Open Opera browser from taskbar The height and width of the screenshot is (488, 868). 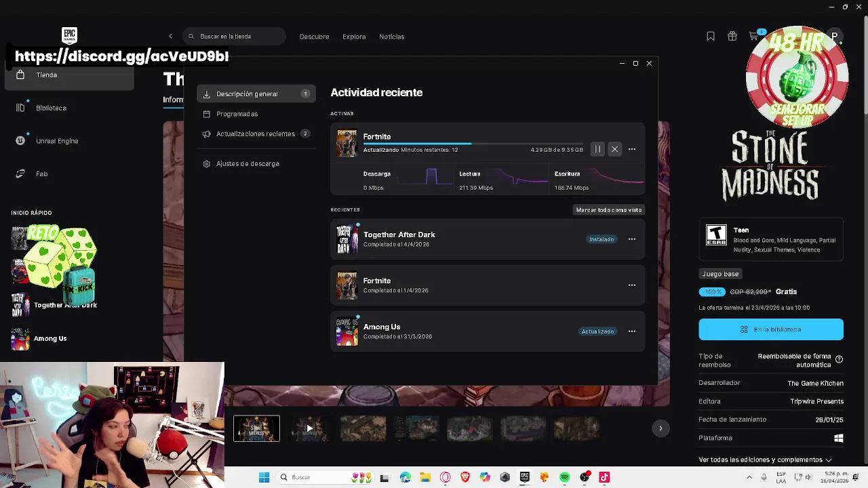445,478
